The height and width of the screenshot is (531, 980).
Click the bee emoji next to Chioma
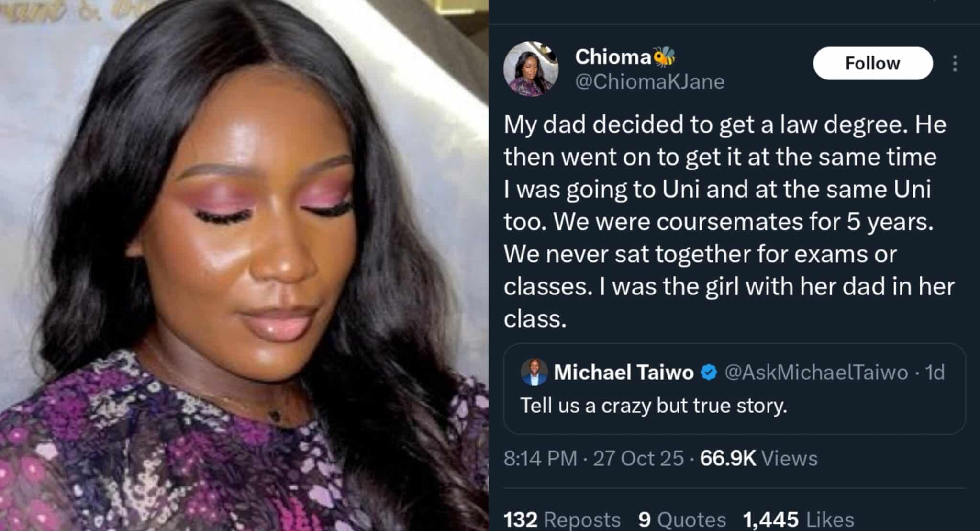pyautogui.click(x=665, y=56)
